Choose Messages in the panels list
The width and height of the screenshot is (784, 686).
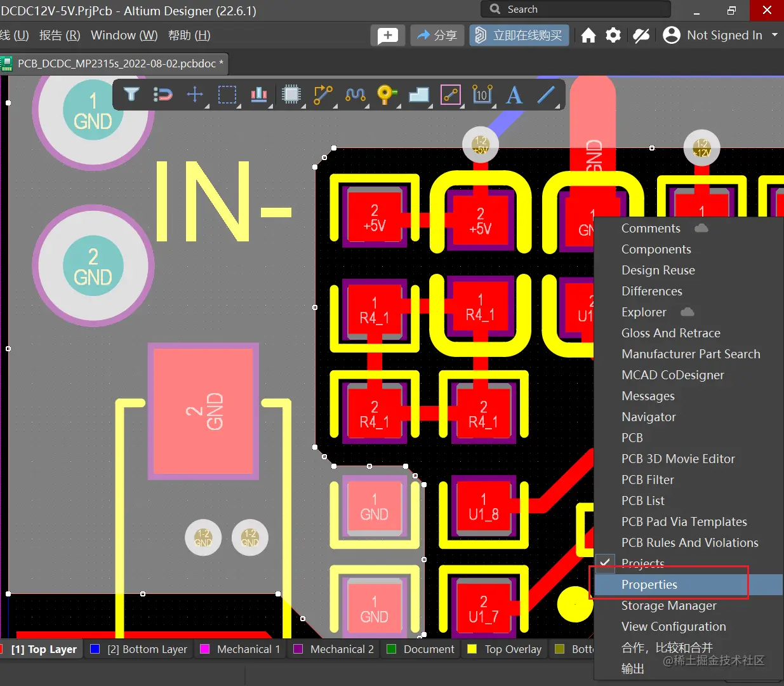[x=689, y=396]
